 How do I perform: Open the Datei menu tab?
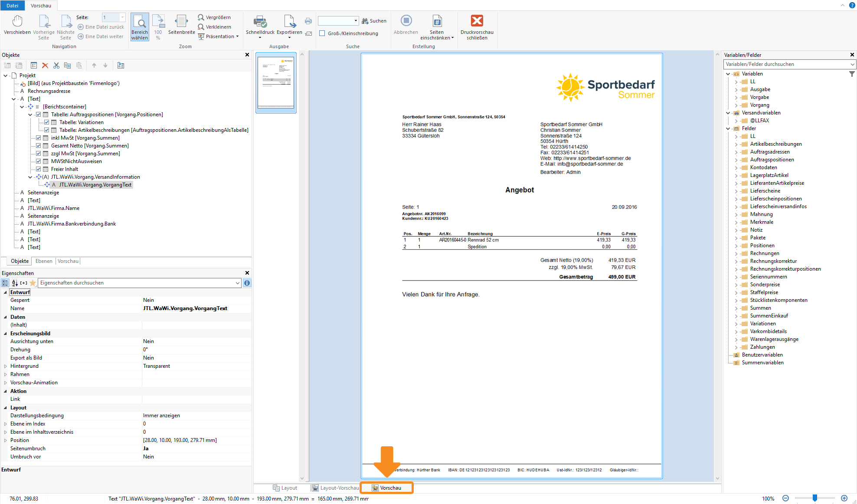tap(13, 6)
